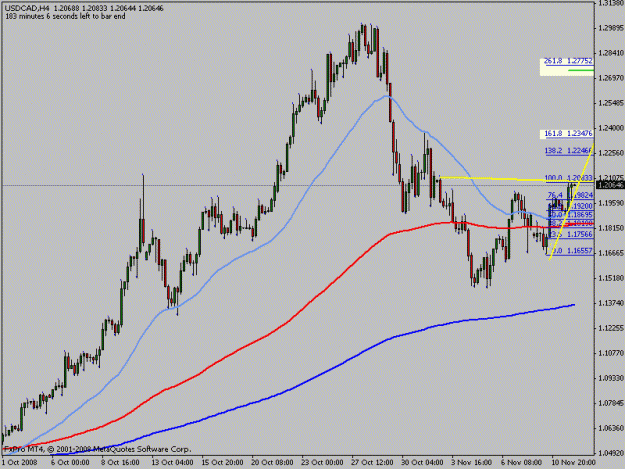This screenshot has height=469, width=625.
Task: Click price axis label 1.19590
Action: coord(611,203)
